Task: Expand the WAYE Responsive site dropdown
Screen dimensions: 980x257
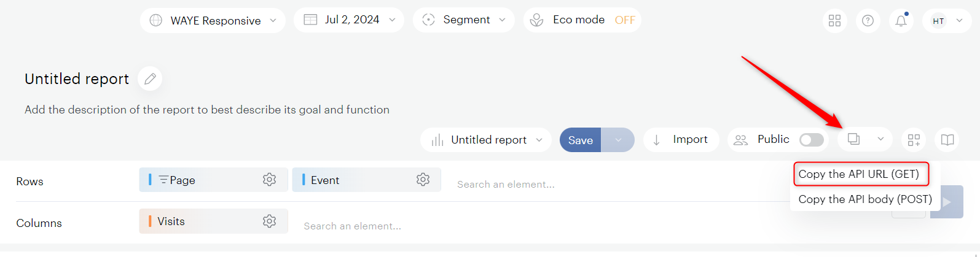Action: tap(213, 20)
